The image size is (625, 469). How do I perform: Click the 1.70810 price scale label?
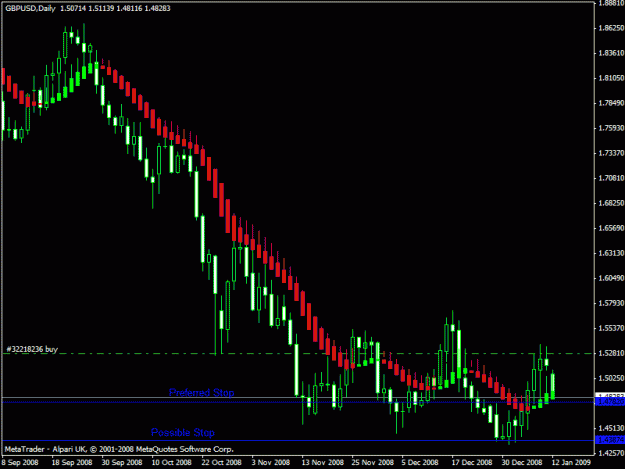611,178
